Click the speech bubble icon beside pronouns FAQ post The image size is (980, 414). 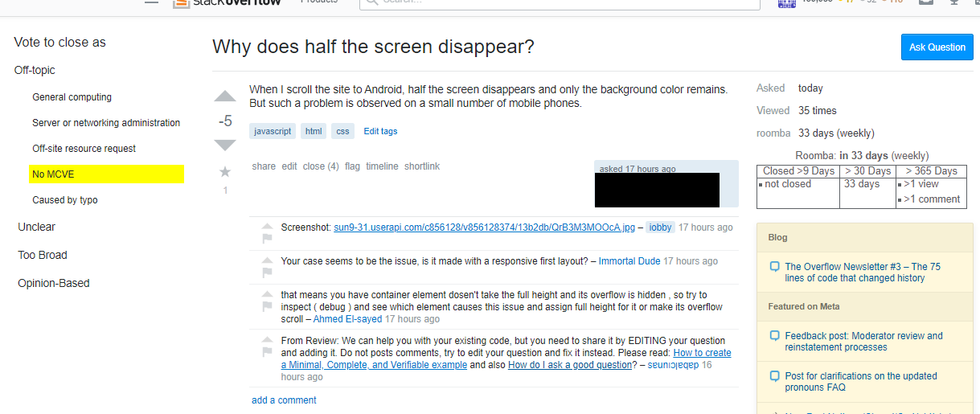(x=774, y=376)
